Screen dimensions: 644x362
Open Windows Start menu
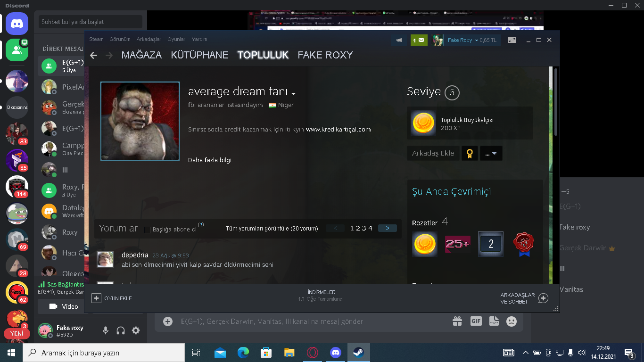[x=11, y=353]
